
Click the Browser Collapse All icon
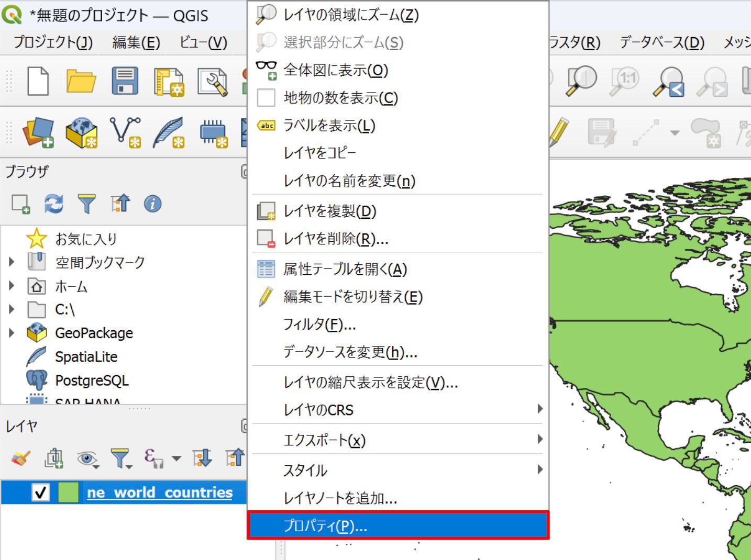click(120, 203)
